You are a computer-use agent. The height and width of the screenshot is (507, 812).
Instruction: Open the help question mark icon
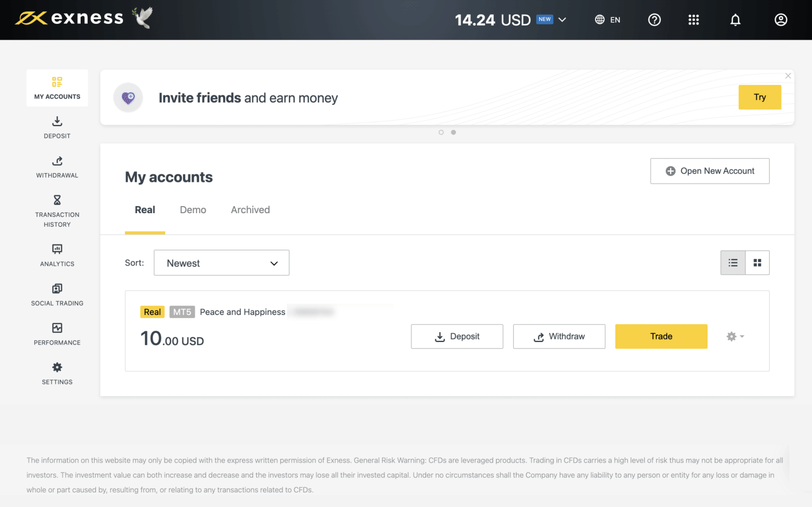click(654, 20)
